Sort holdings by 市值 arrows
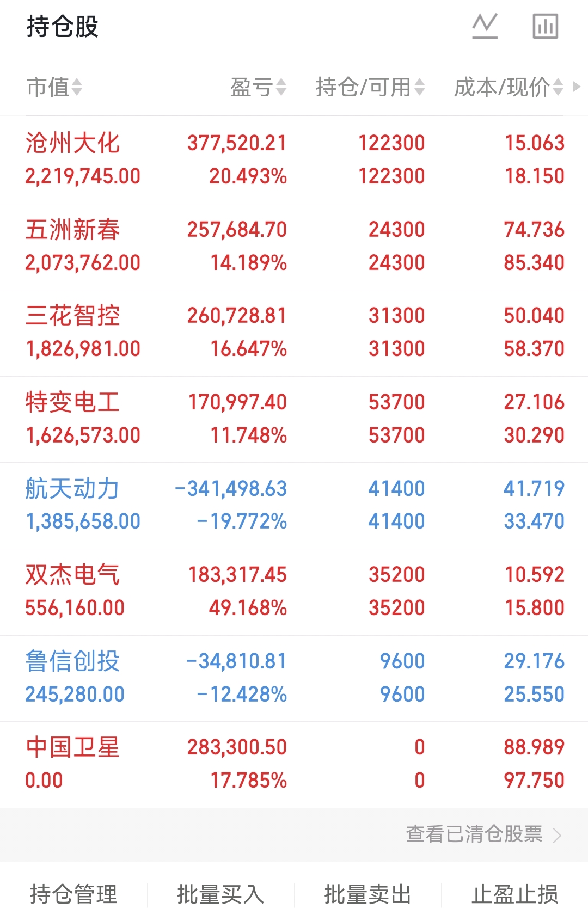This screenshot has height=921, width=588. tap(77, 87)
